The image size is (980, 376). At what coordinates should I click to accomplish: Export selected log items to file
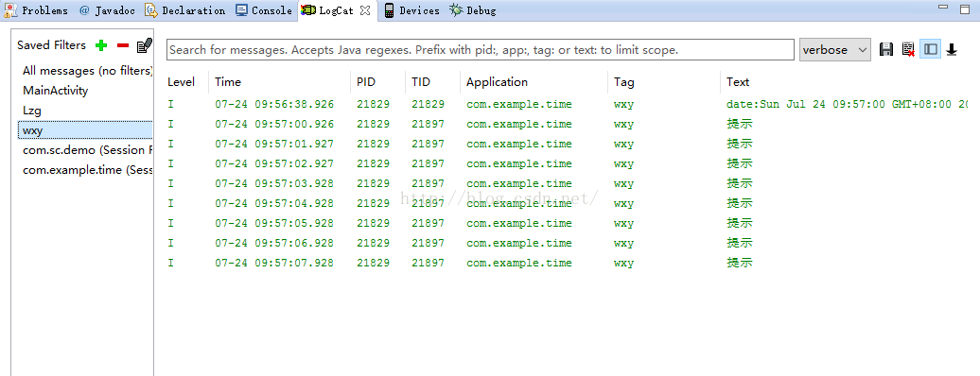(885, 49)
